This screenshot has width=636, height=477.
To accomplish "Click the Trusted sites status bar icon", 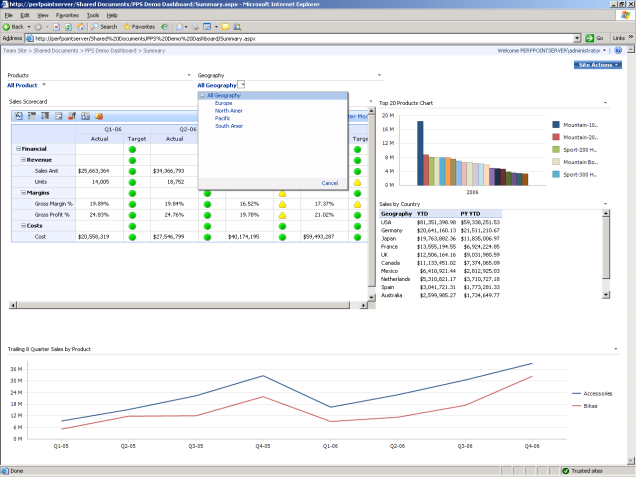I will tap(565, 471).
